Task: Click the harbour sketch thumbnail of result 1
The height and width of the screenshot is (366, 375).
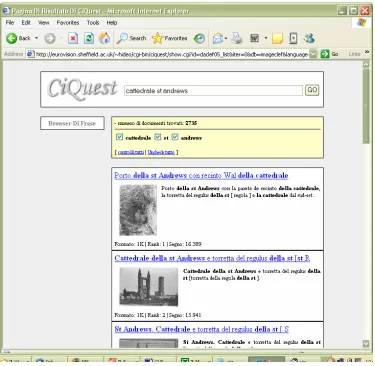Action: 138,210
